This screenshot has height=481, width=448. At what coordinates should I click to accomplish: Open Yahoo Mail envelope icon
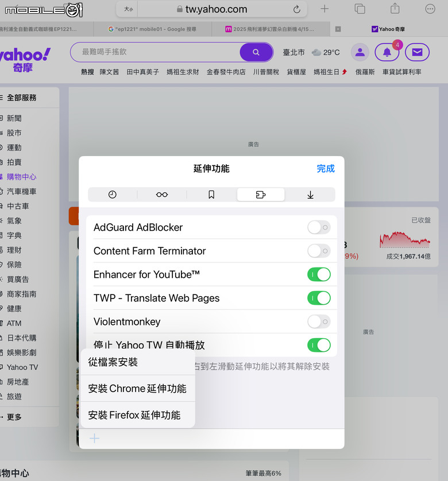tap(417, 52)
